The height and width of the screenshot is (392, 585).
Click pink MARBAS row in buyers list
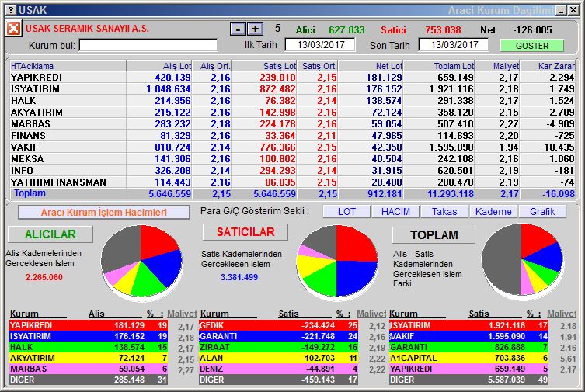click(89, 369)
